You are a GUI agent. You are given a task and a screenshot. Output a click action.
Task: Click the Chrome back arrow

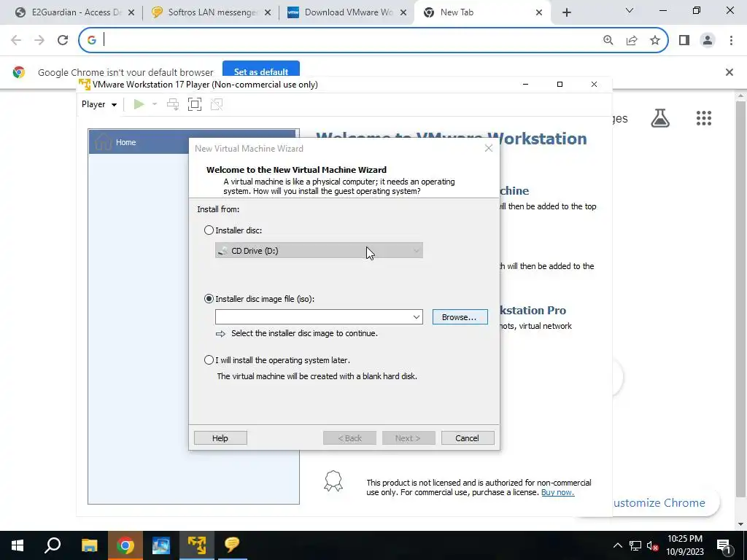tap(16, 40)
